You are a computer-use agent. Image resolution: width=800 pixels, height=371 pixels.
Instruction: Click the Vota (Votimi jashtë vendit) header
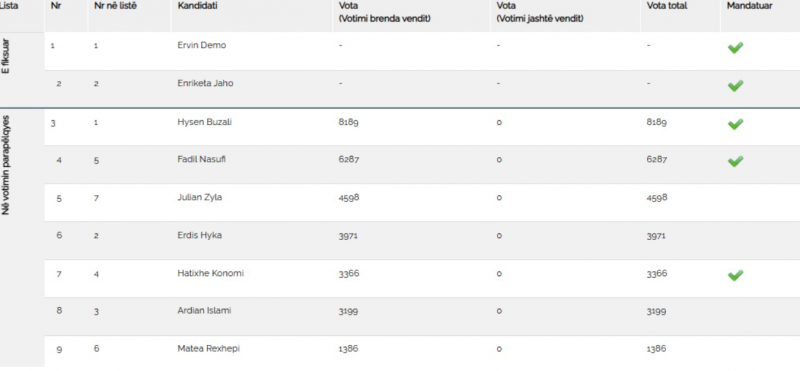pos(540,13)
